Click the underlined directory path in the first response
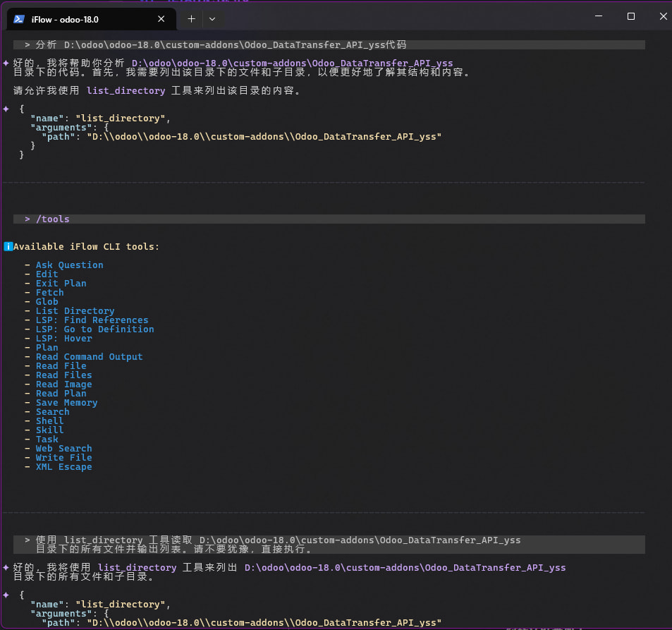The width and height of the screenshot is (672, 630). coord(292,63)
